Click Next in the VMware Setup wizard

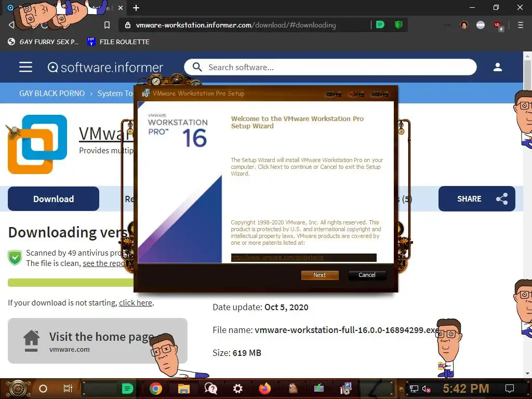[320, 275]
